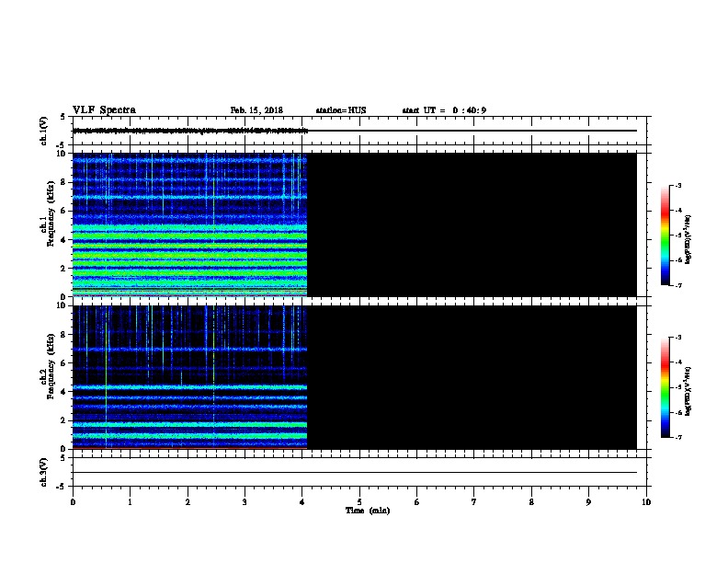Click the "2" kHz tick on ch.2 frequency axis
The height and width of the screenshot is (563, 728).
pos(64,420)
